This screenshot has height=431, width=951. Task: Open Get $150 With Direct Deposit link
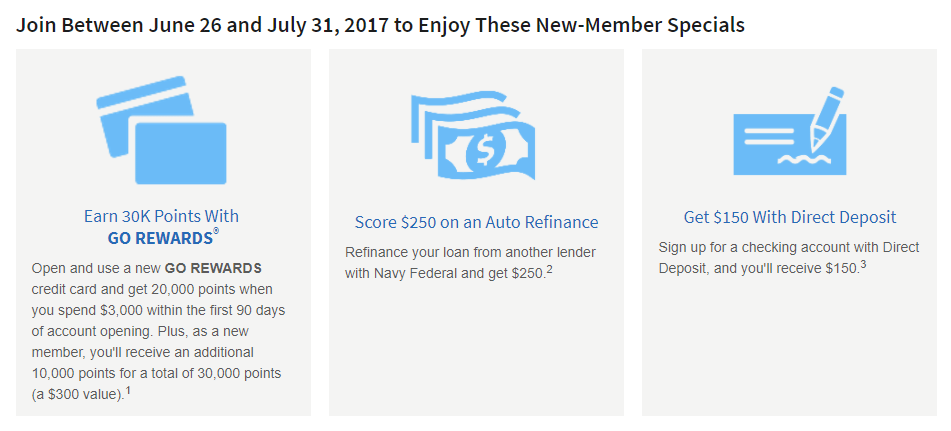[790, 217]
